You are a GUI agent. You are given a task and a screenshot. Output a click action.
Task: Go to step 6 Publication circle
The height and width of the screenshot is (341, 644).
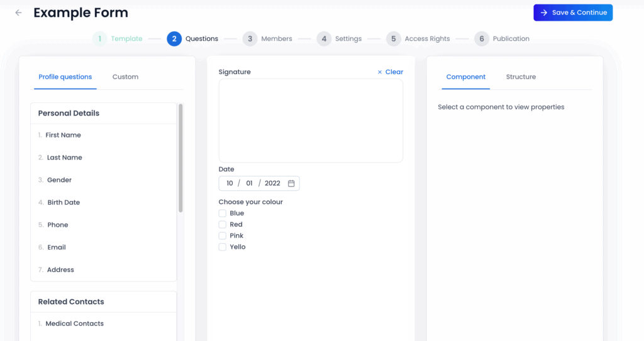[x=481, y=39]
